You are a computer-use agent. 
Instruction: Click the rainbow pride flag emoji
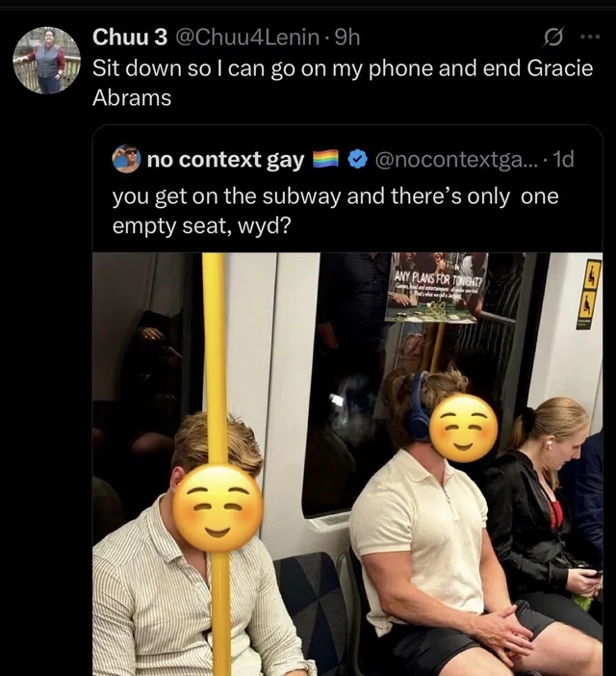point(325,160)
